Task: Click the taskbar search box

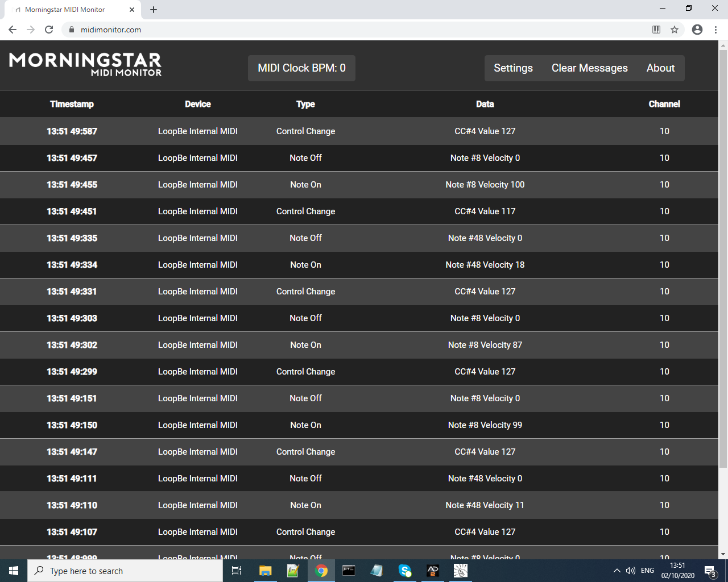Action: (x=125, y=571)
